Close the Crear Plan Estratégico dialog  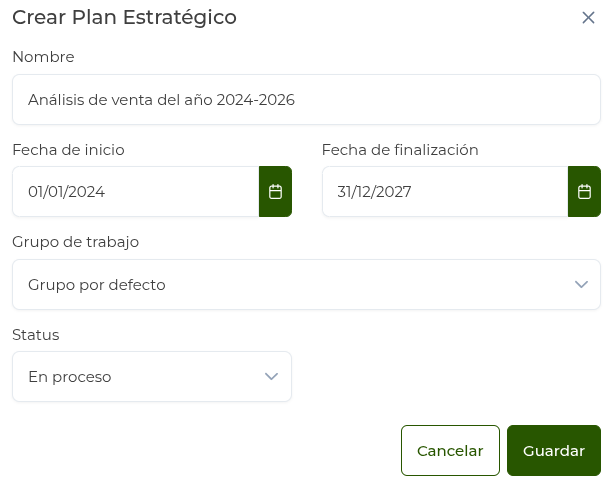588,18
